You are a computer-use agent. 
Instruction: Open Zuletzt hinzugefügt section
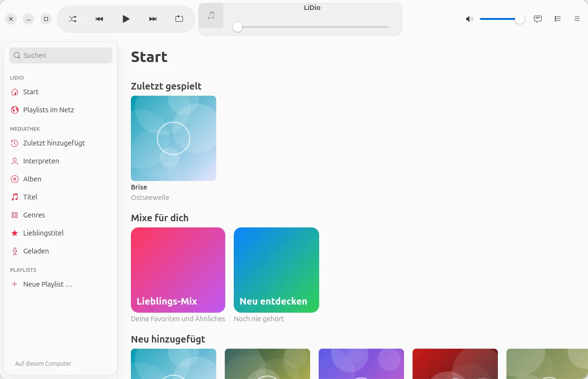(61, 143)
